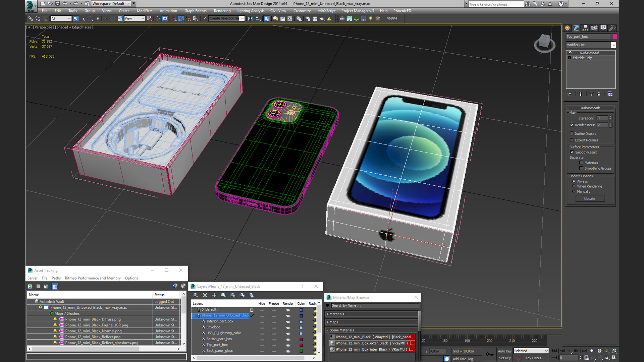The width and height of the screenshot is (644, 362).
Task: Click Delete Layer X icon in Layer dialog
Action: pyautogui.click(x=205, y=295)
